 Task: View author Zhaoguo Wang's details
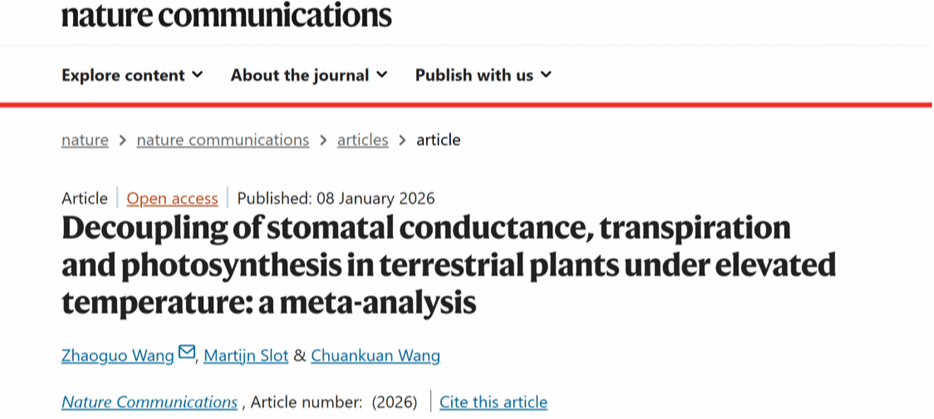point(118,355)
